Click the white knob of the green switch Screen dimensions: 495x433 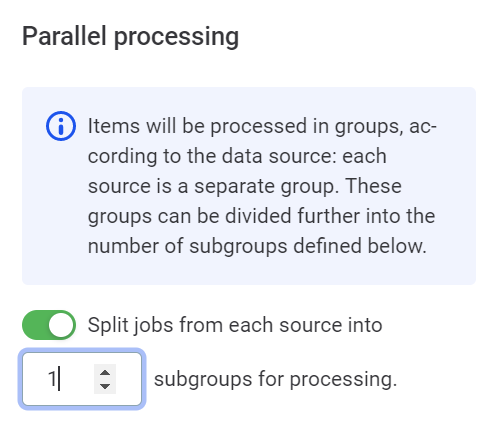click(x=61, y=325)
